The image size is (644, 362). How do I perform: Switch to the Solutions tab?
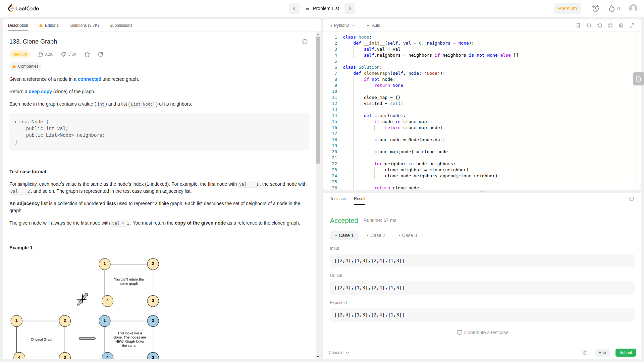click(84, 25)
